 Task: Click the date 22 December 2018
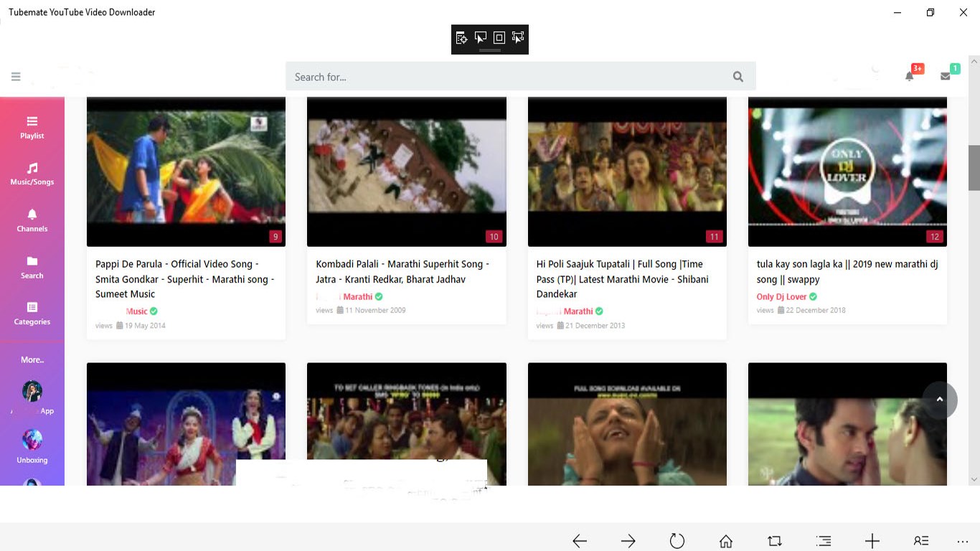816,311
